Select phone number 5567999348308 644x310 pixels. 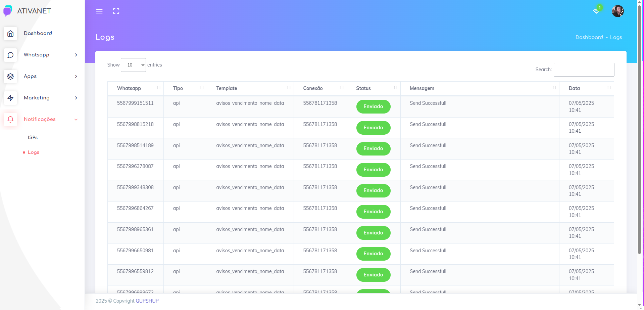tap(135, 187)
